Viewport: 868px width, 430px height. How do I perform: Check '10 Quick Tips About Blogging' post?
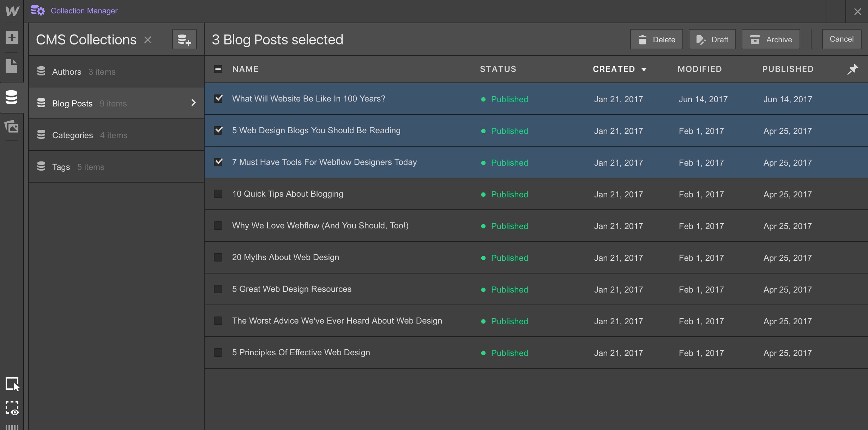pyautogui.click(x=218, y=194)
